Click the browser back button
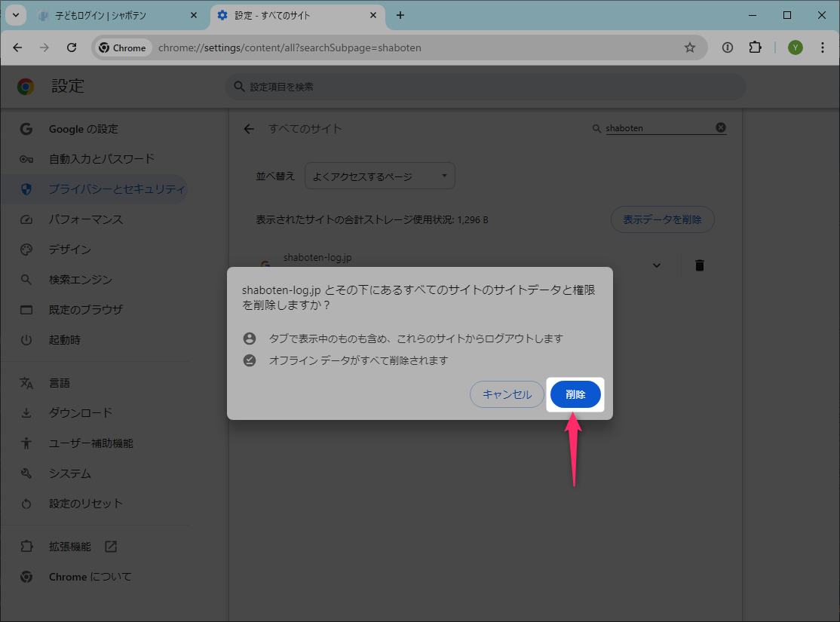Image resolution: width=840 pixels, height=622 pixels. click(17, 47)
